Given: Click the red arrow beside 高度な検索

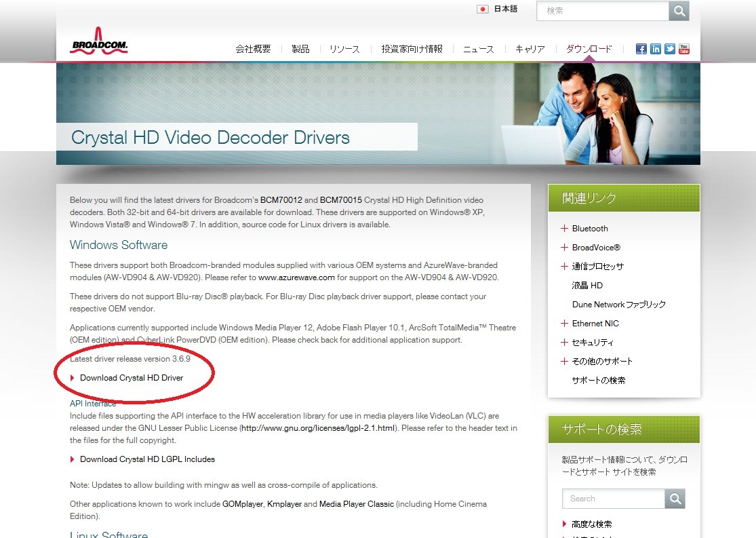Looking at the screenshot, I should 565,524.
